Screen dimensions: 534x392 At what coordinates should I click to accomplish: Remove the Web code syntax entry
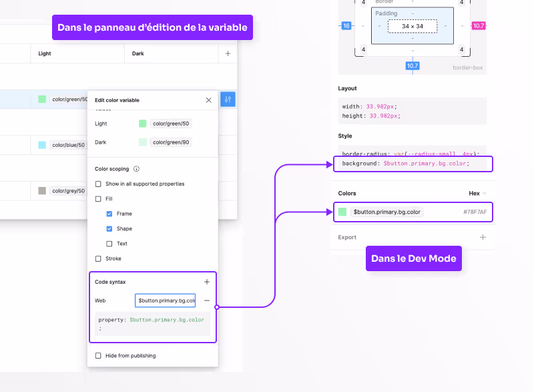coord(207,301)
